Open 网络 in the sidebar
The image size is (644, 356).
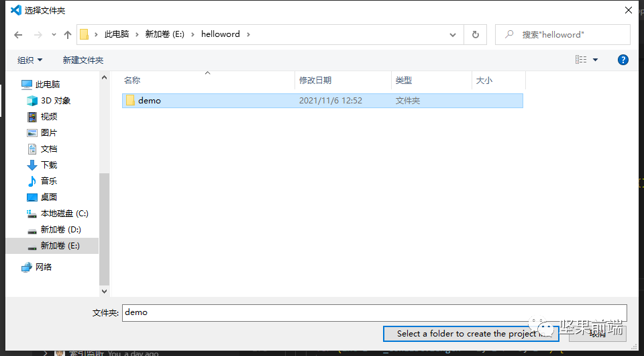44,267
